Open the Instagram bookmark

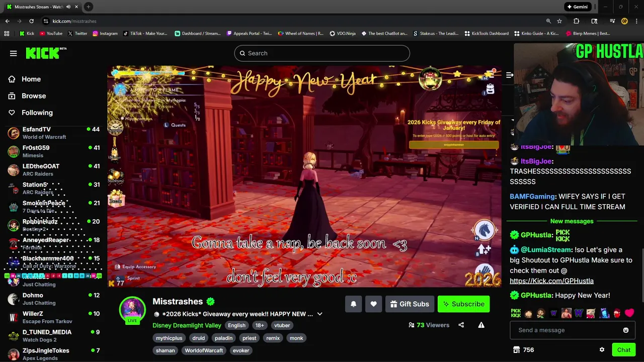[x=105, y=34]
